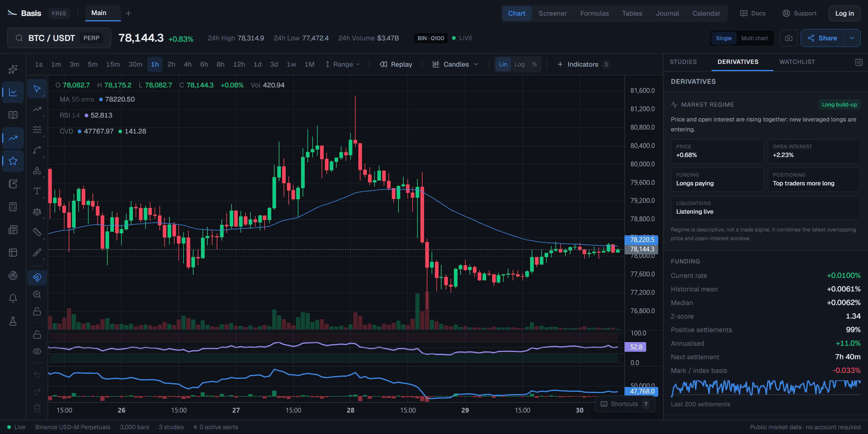868x434 pixels.
Task: Open the lab flask icon in sidebar
Action: pyautogui.click(x=13, y=321)
